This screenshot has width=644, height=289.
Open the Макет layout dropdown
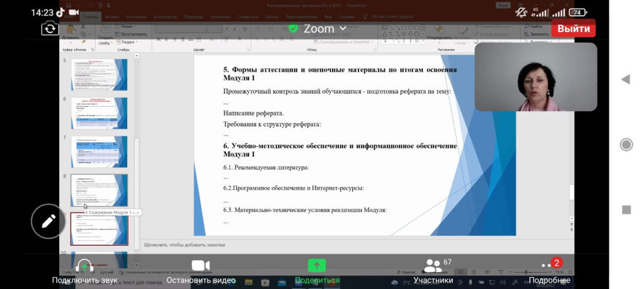(128, 27)
